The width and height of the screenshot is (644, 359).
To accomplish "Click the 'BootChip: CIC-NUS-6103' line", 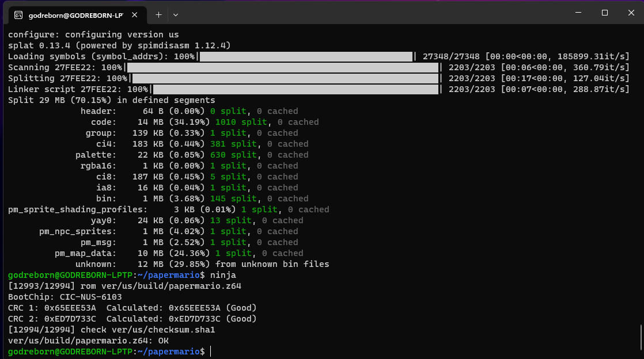I will point(65,297).
